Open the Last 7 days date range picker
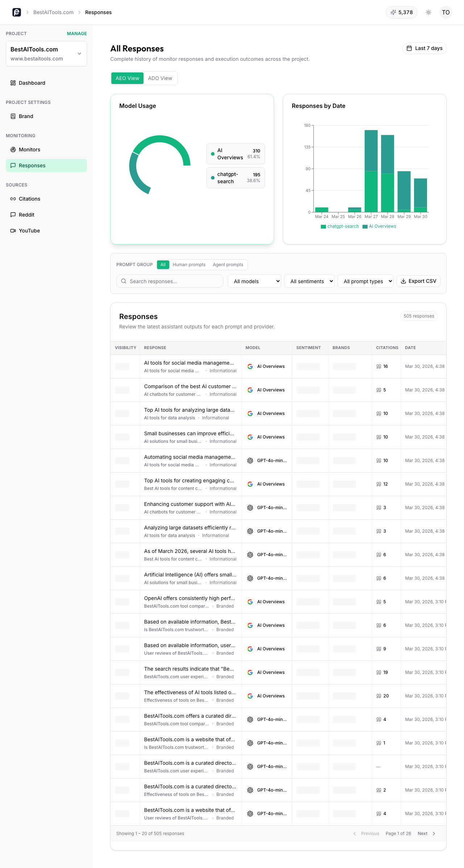The width and height of the screenshot is (464, 868). 424,48
